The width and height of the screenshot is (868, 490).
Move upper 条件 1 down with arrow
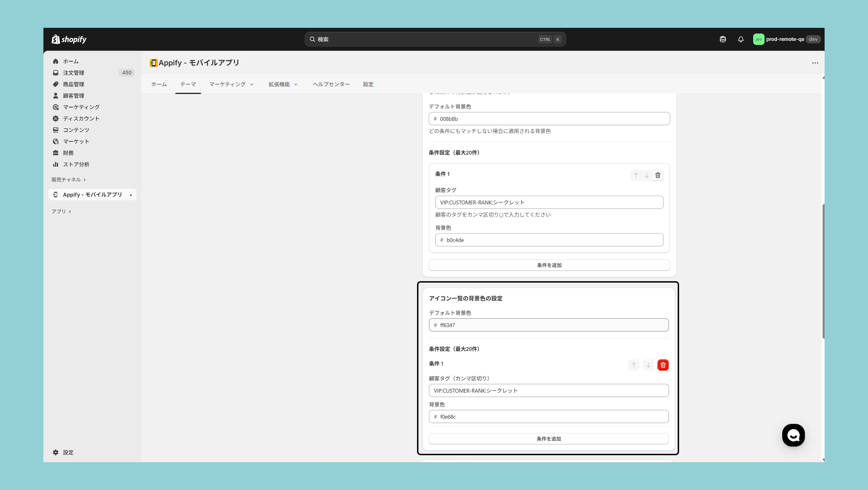coord(646,175)
